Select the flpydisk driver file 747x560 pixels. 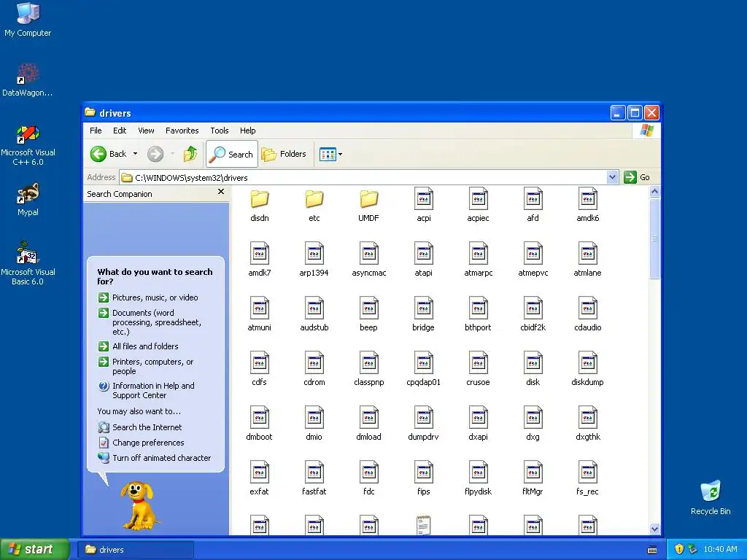(478, 479)
